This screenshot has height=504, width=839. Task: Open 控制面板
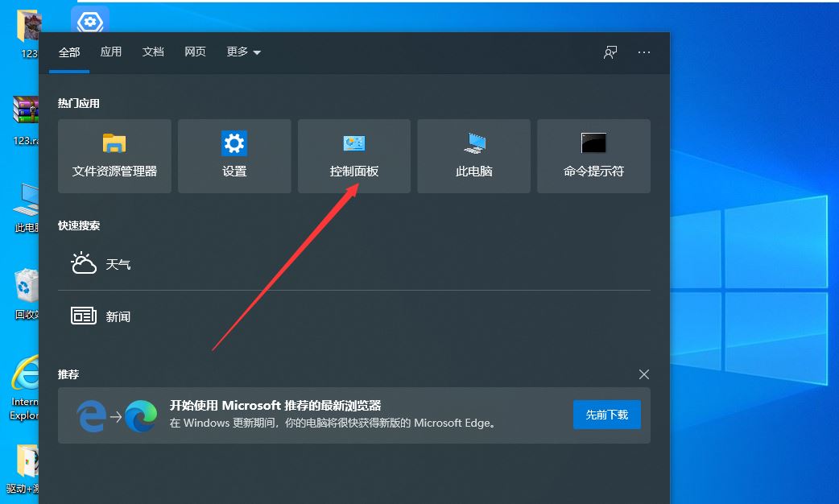354,155
